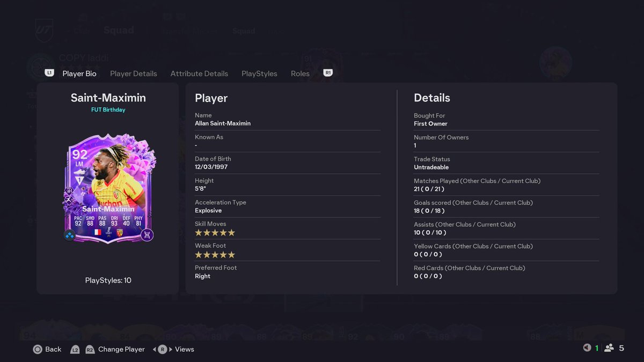Click the Number Of Owners label
This screenshot has height=362, width=644.
coord(441,137)
